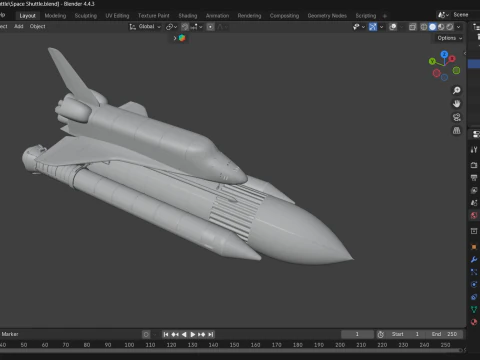Expand the chevron beside the colorful cube icon

[x=175, y=38]
